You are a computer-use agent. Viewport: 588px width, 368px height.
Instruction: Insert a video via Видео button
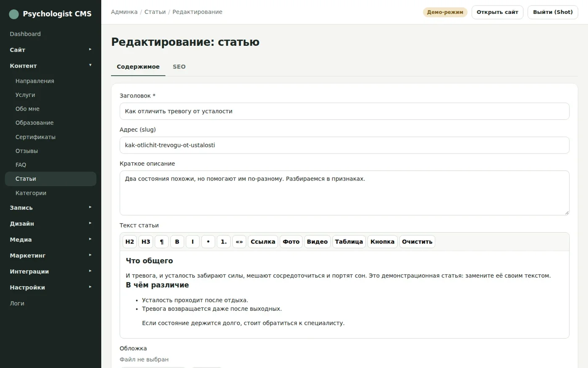(317, 242)
